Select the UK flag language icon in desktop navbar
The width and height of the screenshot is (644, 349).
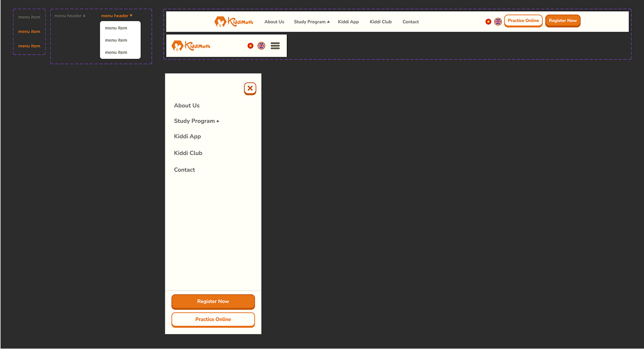(x=498, y=21)
